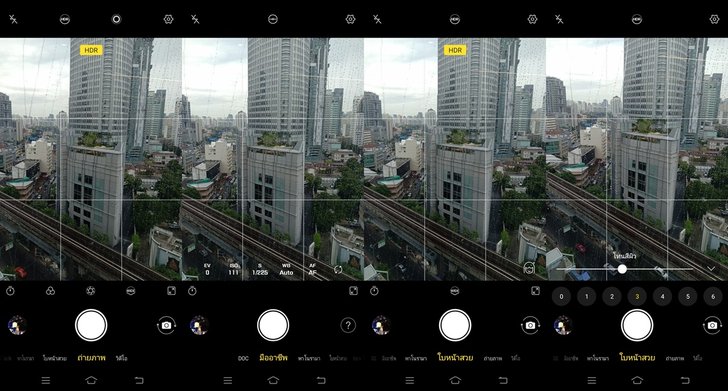
Task: Tap the yellow HDR badge beside the Live Photo icon
Action: tap(91, 50)
